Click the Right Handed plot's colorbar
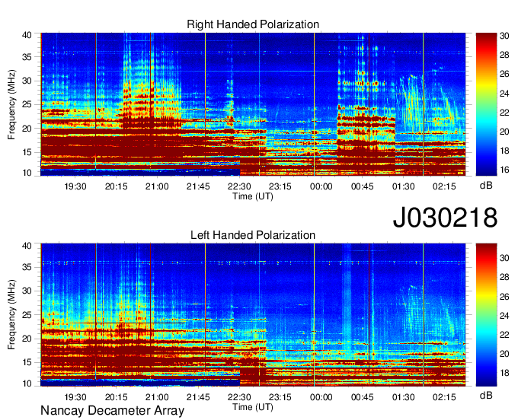 pos(486,104)
